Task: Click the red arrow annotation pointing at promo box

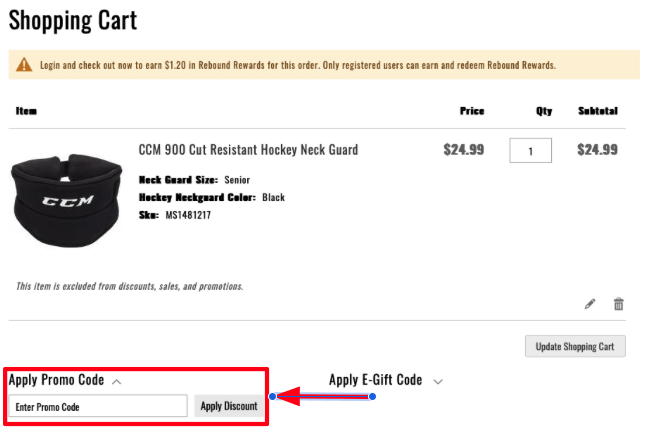Action: pyautogui.click(x=320, y=397)
